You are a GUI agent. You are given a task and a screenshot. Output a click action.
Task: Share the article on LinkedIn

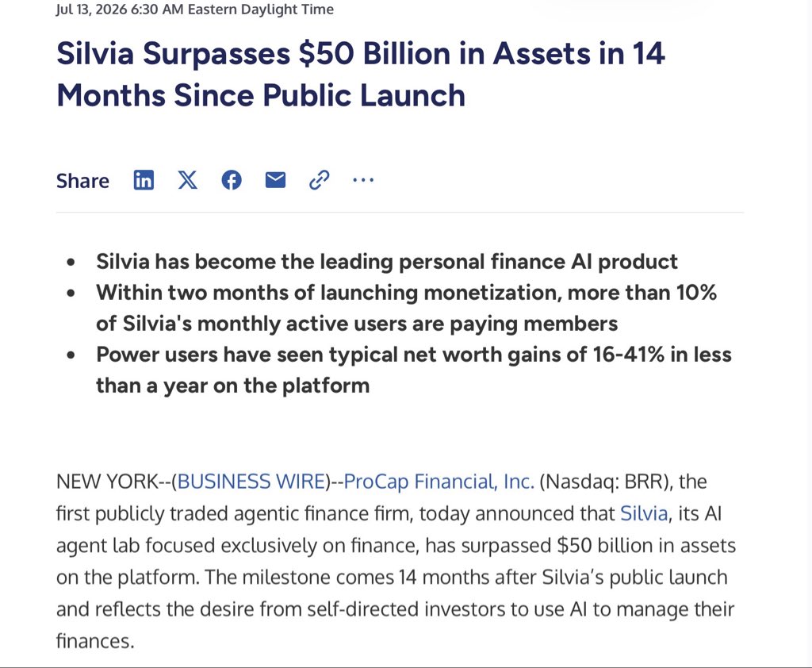[144, 180]
